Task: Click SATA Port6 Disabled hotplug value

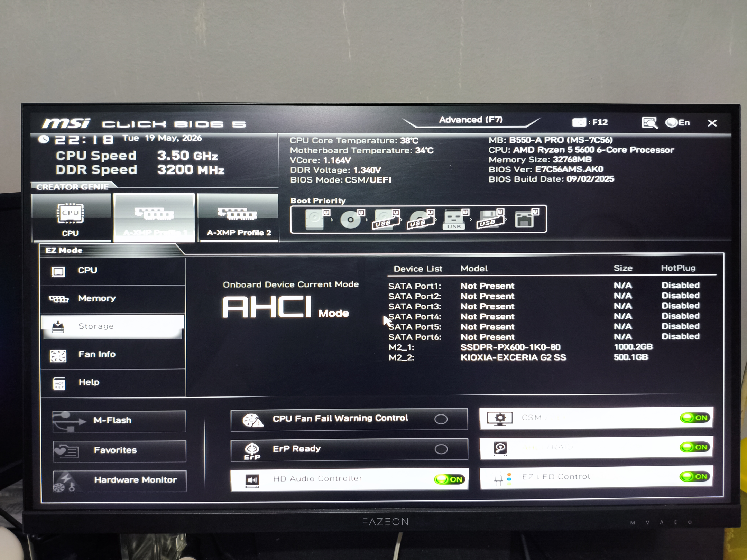Action: pos(681,337)
